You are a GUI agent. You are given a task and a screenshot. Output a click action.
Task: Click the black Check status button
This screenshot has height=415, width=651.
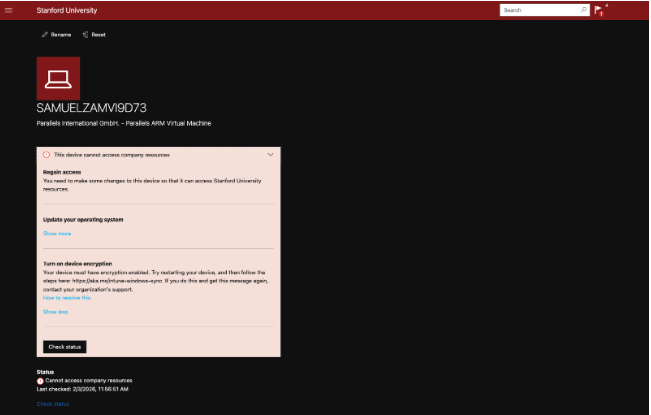click(65, 347)
